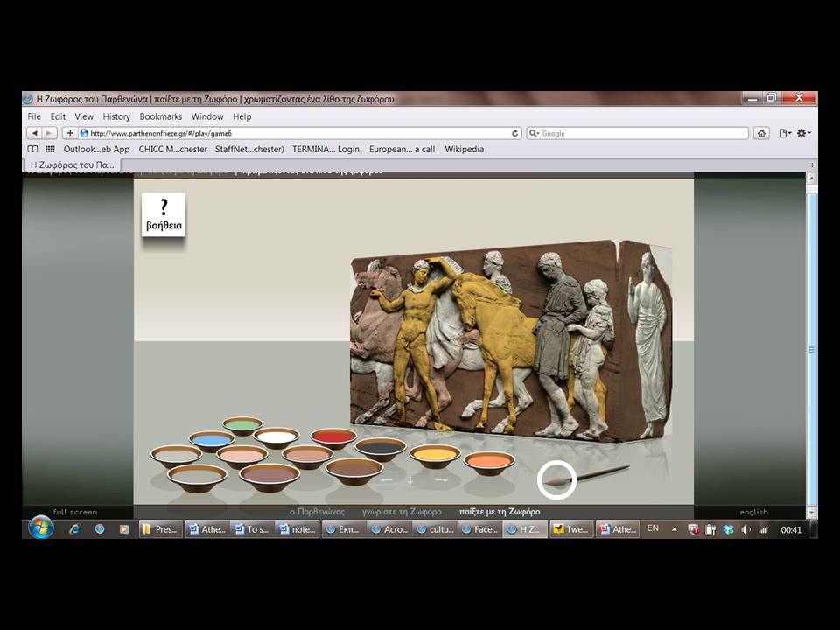
Task: Launch Internet Explorer from the taskbar
Action: click(74, 529)
